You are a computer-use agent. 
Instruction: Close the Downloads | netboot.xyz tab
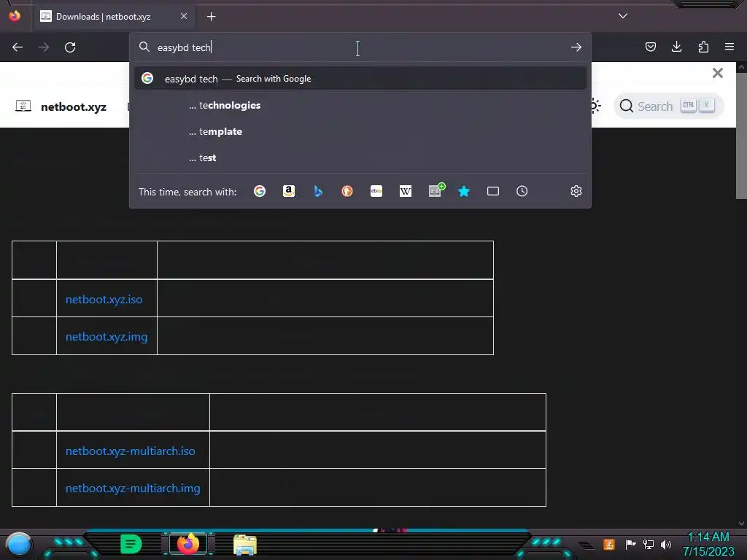pyautogui.click(x=184, y=16)
